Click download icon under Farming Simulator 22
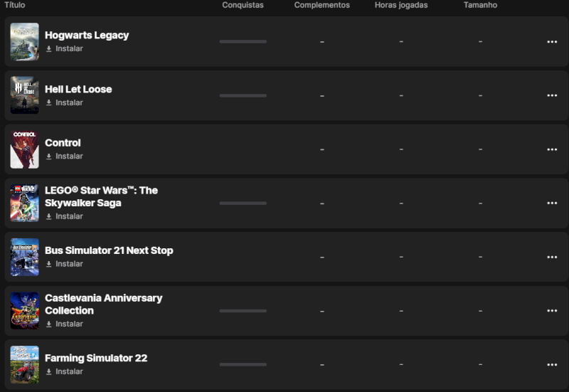Image resolution: width=569 pixels, height=392 pixels. [49, 371]
